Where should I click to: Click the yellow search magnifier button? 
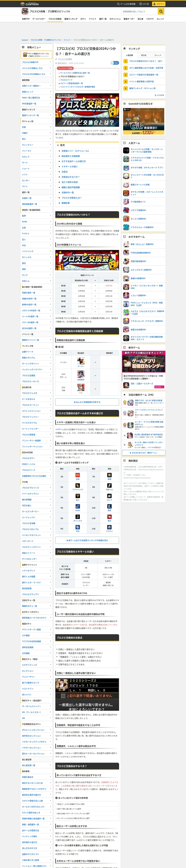click(161, 11)
